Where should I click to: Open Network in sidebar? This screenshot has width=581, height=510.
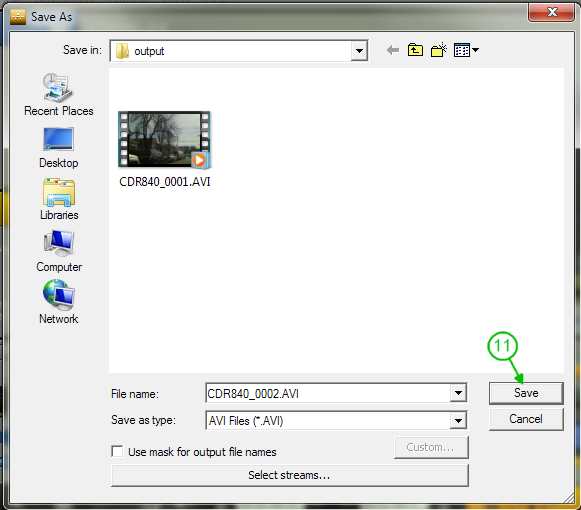pos(59,302)
